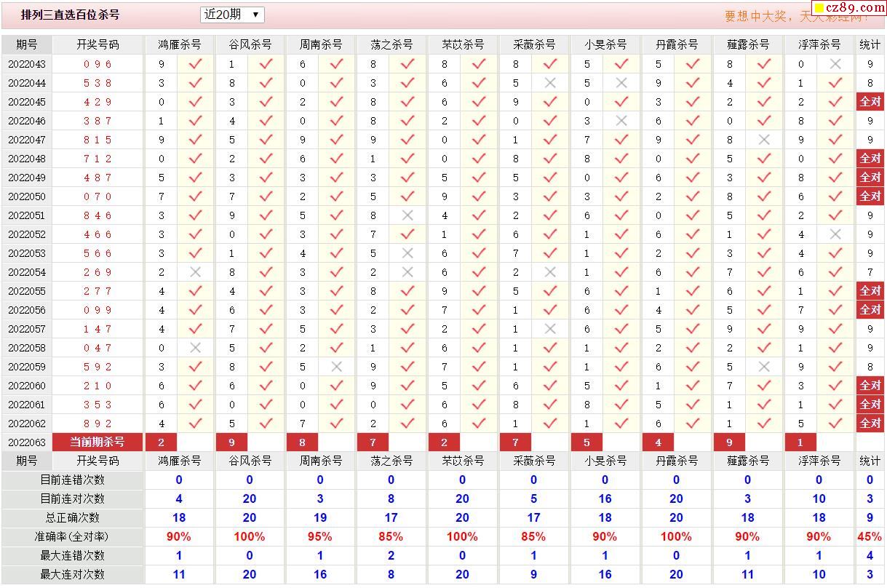887x588 pixels.
Task: Click the upper 鸿雁杀号 column header
Action: pos(179,44)
